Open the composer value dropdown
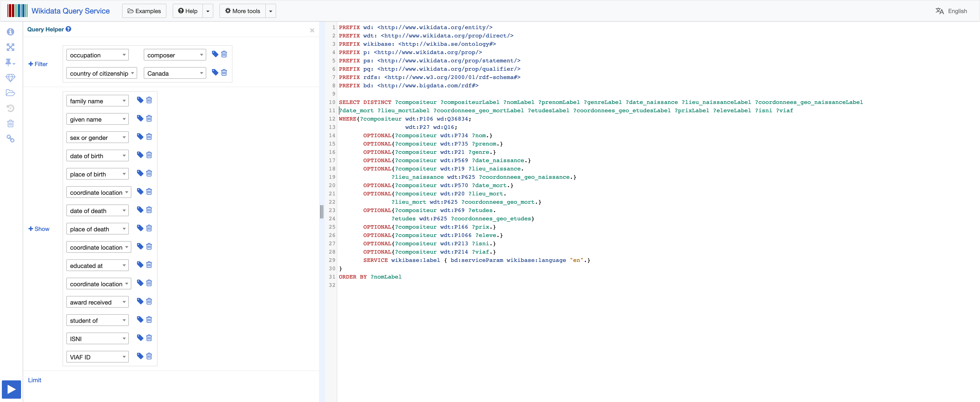This screenshot has width=980, height=402. click(x=175, y=55)
